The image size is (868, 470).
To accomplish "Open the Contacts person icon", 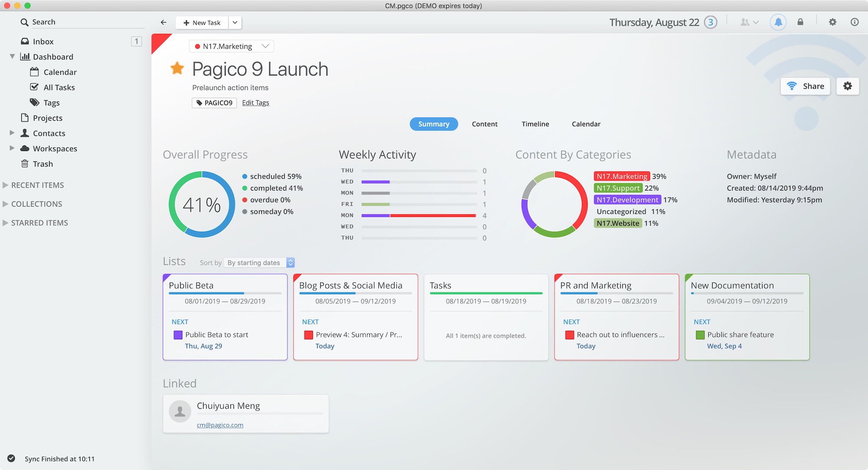I will coord(25,133).
